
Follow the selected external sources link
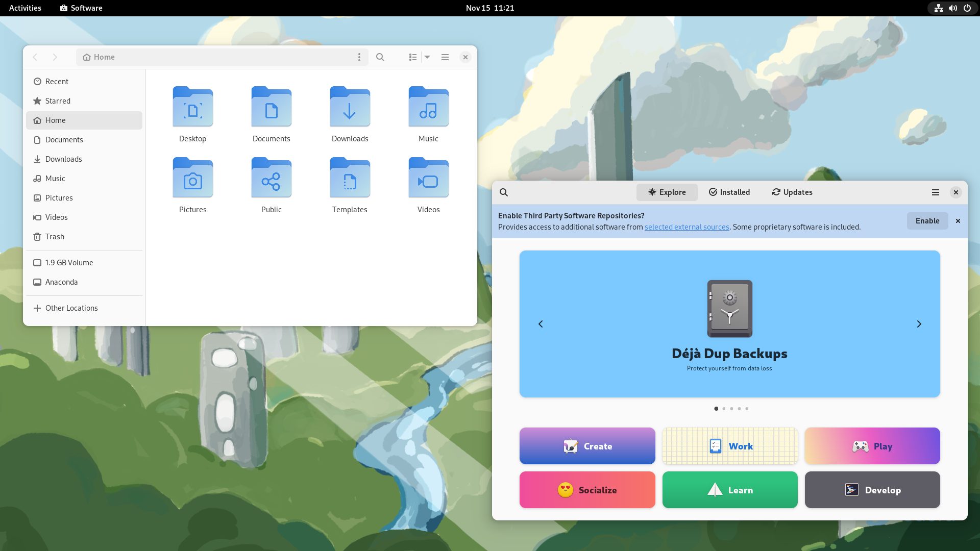pos(687,227)
